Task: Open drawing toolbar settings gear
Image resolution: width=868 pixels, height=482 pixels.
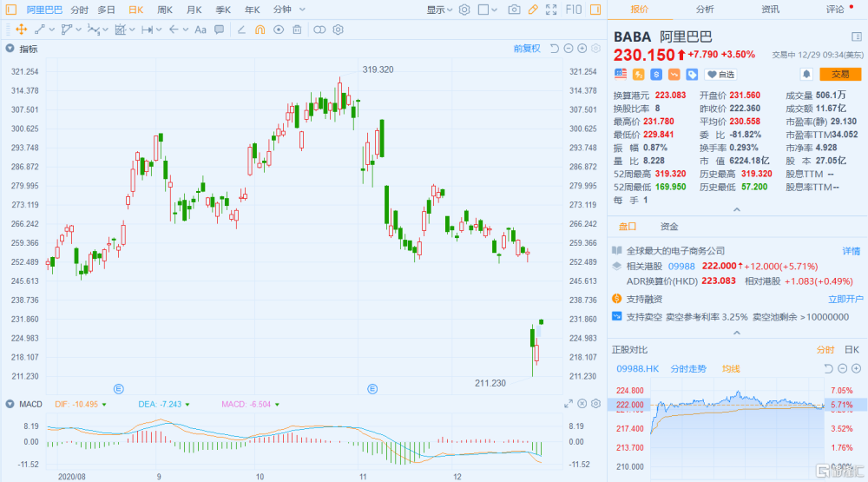Action: [339, 30]
